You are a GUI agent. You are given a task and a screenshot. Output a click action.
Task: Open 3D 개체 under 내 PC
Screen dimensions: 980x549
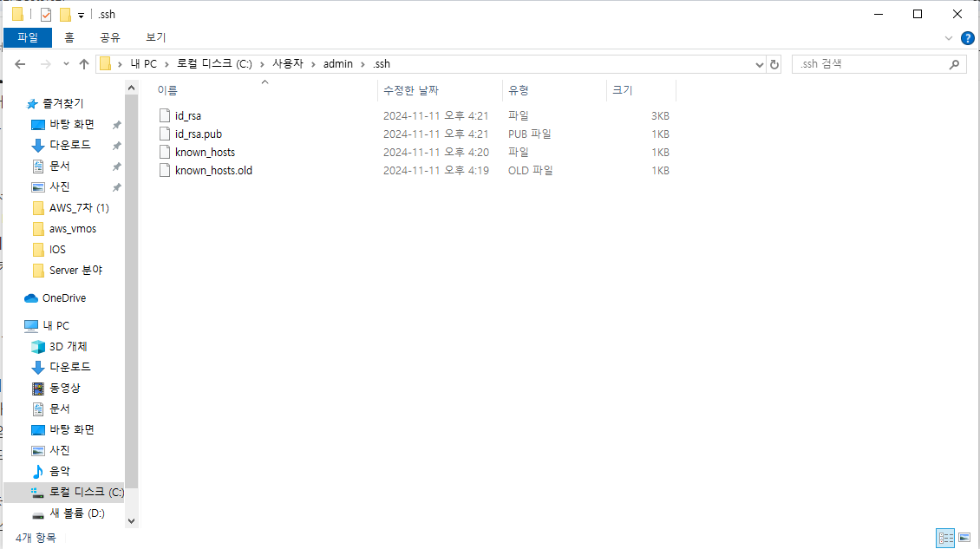(68, 346)
